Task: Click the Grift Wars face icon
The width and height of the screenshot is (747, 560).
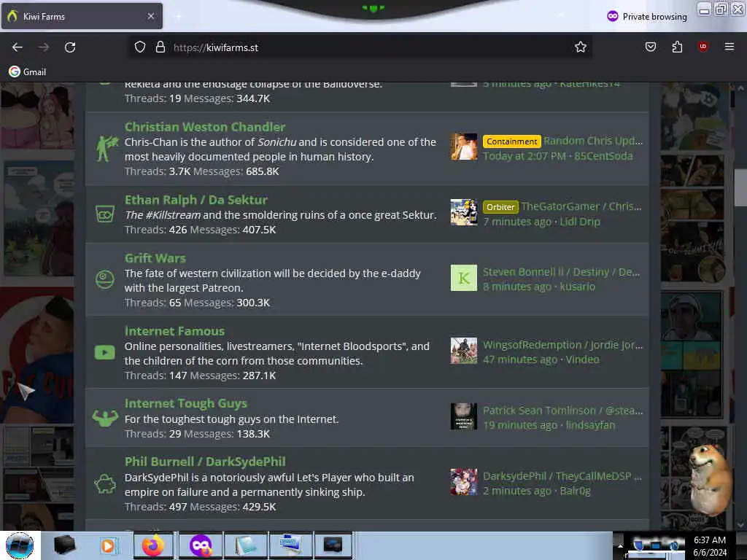Action: [105, 279]
